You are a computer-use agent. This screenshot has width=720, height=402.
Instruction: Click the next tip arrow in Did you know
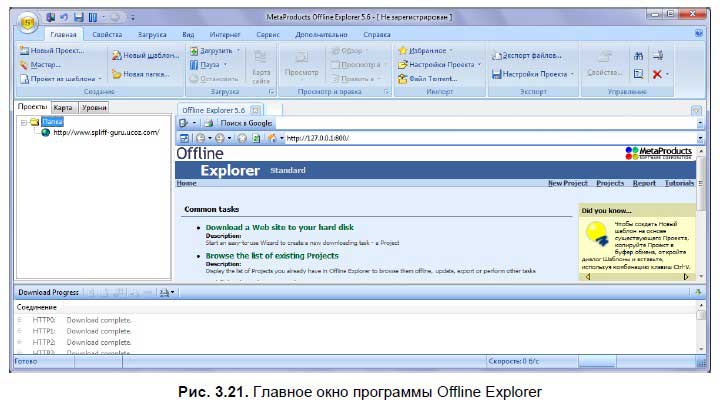tap(686, 277)
